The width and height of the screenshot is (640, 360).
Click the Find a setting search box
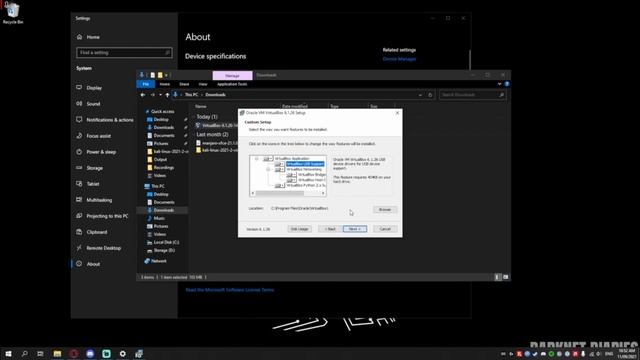(124, 53)
